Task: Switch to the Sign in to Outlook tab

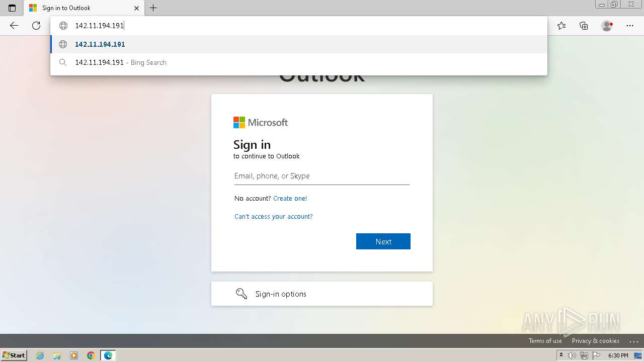Action: 84,8
